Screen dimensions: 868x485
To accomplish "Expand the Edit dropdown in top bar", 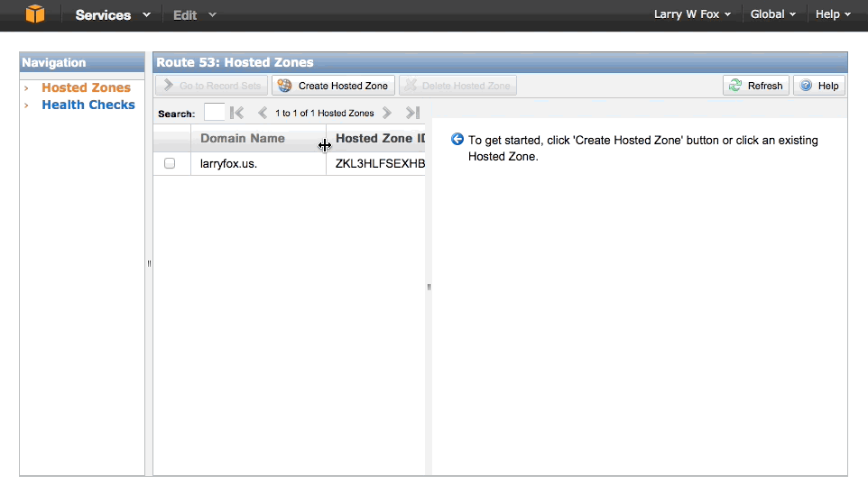I will pos(194,15).
